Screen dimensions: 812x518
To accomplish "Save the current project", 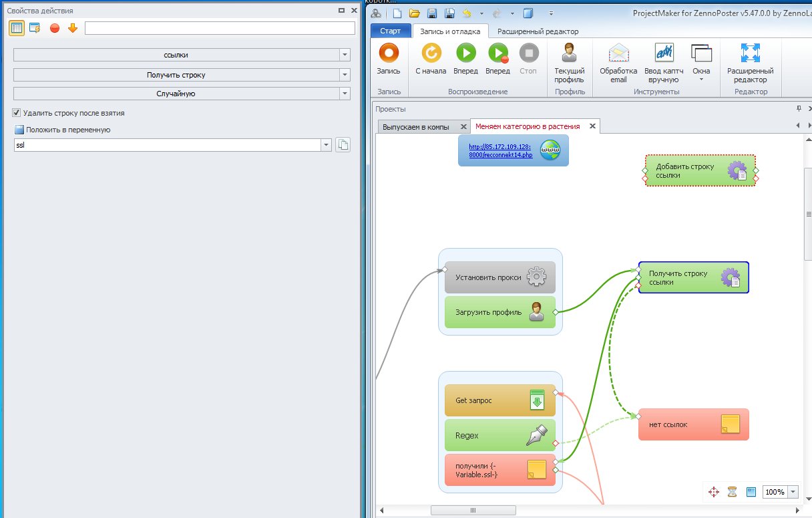I will 432,13.
